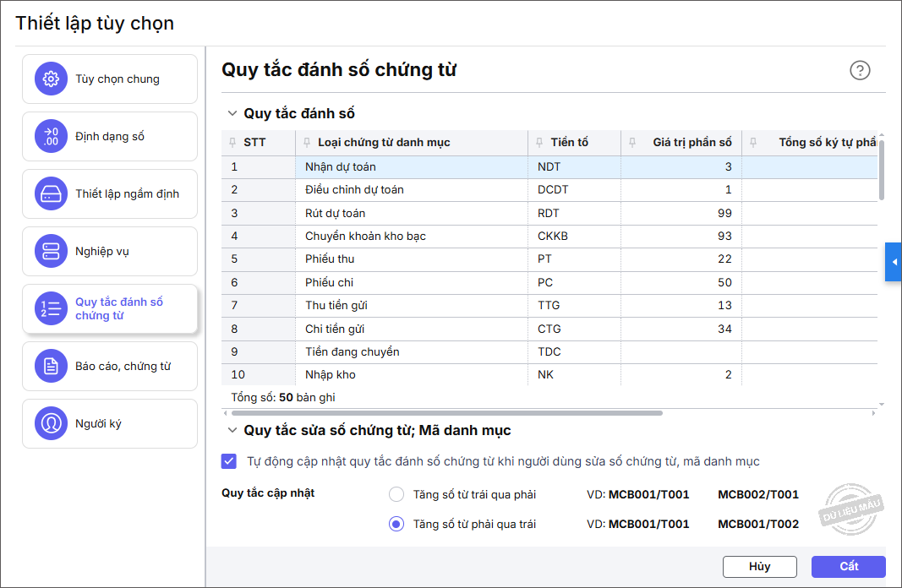Screen dimensions: 902x588
Task: Click the Thiết lập ngầm định icon
Action: coord(51,194)
